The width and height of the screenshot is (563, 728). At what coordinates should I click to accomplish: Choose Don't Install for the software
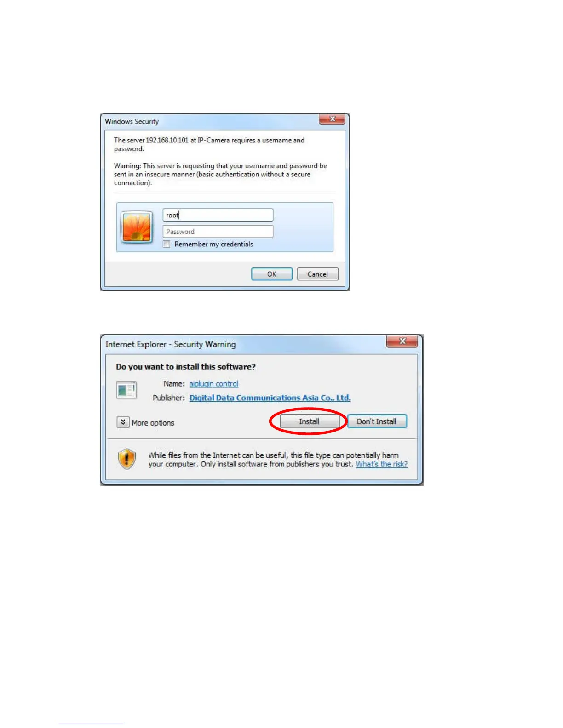tap(377, 421)
